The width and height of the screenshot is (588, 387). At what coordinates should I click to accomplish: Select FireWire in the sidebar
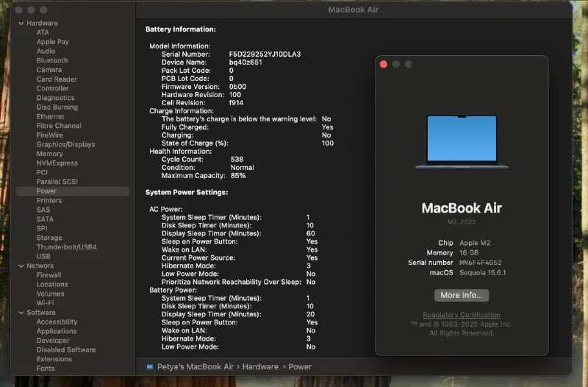[x=50, y=135]
